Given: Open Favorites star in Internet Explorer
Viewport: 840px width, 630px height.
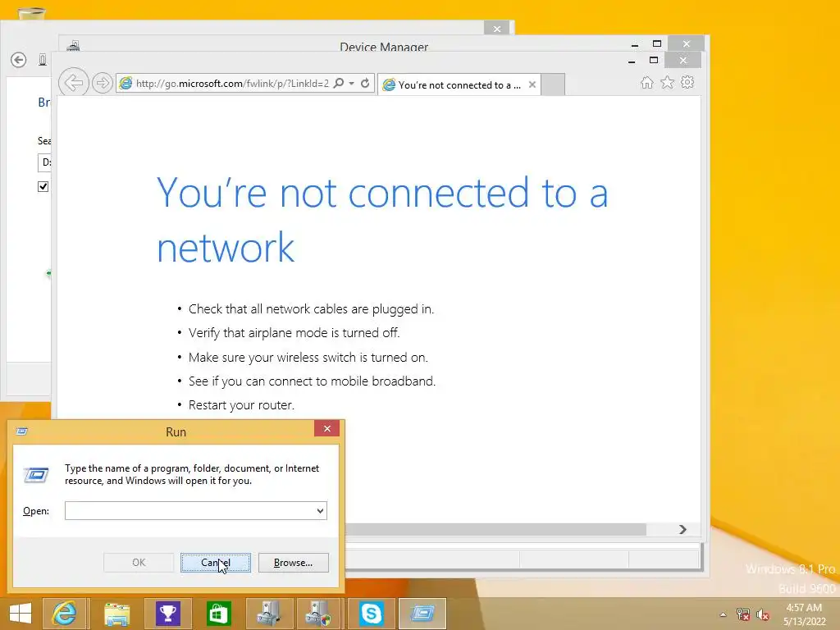Looking at the screenshot, I should [667, 83].
